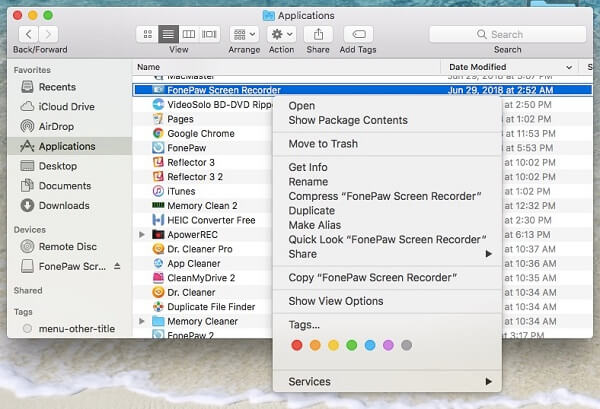Choose Rename from context menu
Screen dimensions: 600x409
point(387,182)
